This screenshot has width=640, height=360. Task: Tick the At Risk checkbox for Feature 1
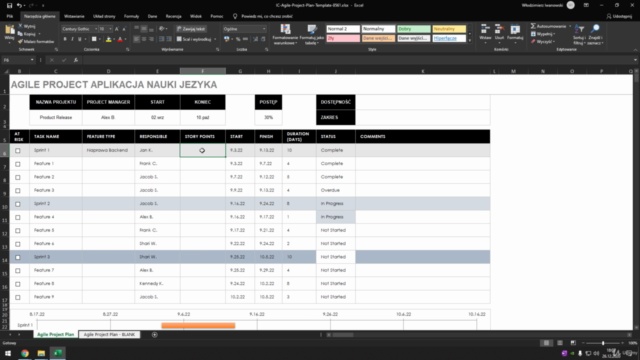pyautogui.click(x=18, y=164)
